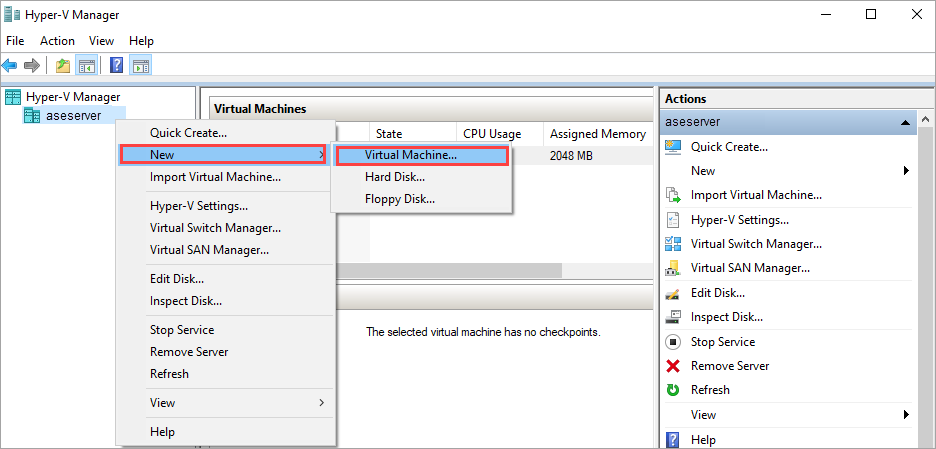The image size is (936, 449).
Task: Click red X Remove Server icon
Action: point(673,366)
